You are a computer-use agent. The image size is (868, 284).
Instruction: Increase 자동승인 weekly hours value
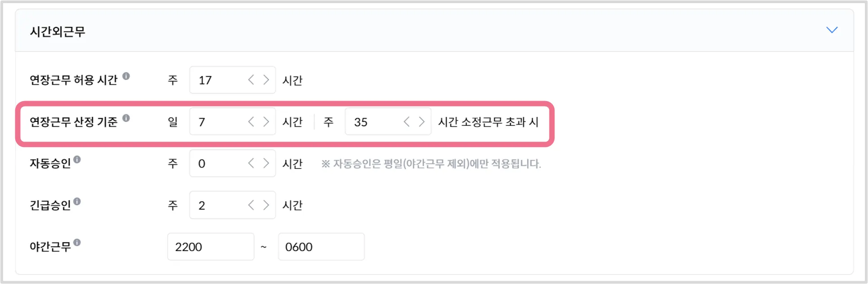click(x=266, y=163)
